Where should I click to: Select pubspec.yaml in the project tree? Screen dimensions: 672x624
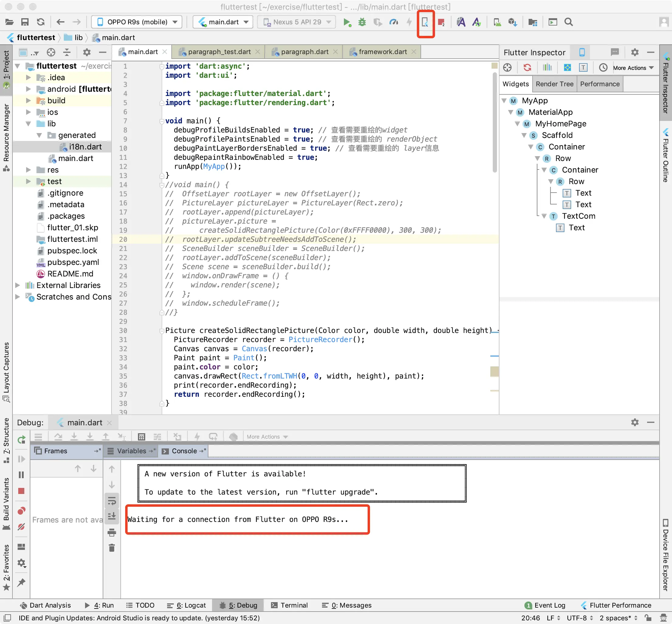(73, 262)
